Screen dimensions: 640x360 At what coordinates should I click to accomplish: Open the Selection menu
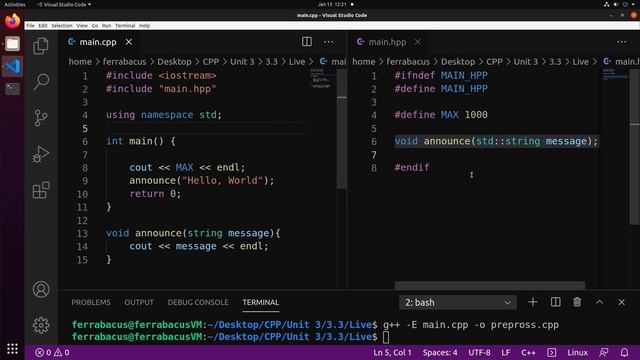click(x=62, y=25)
